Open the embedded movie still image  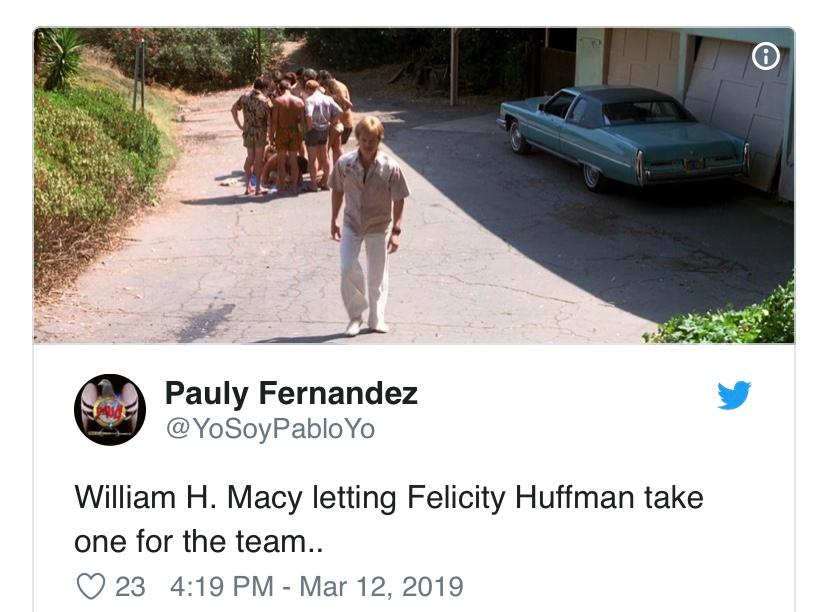click(x=414, y=185)
